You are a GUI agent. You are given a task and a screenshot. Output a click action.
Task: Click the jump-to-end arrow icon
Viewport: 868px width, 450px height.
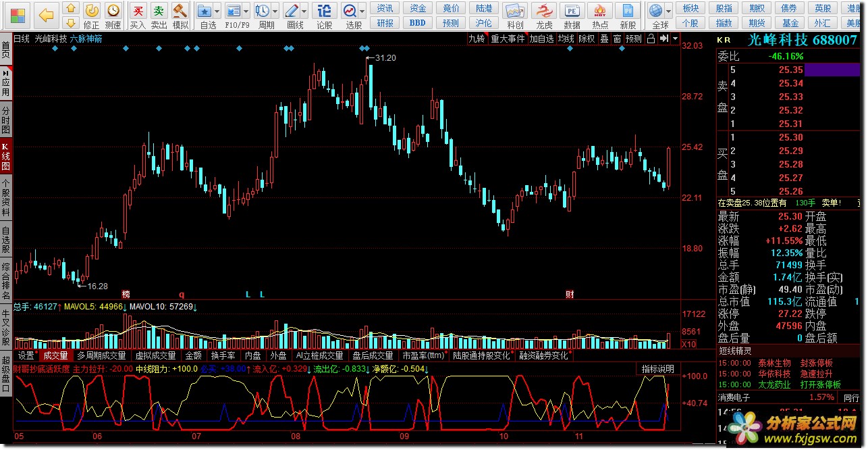pyautogui.click(x=664, y=39)
